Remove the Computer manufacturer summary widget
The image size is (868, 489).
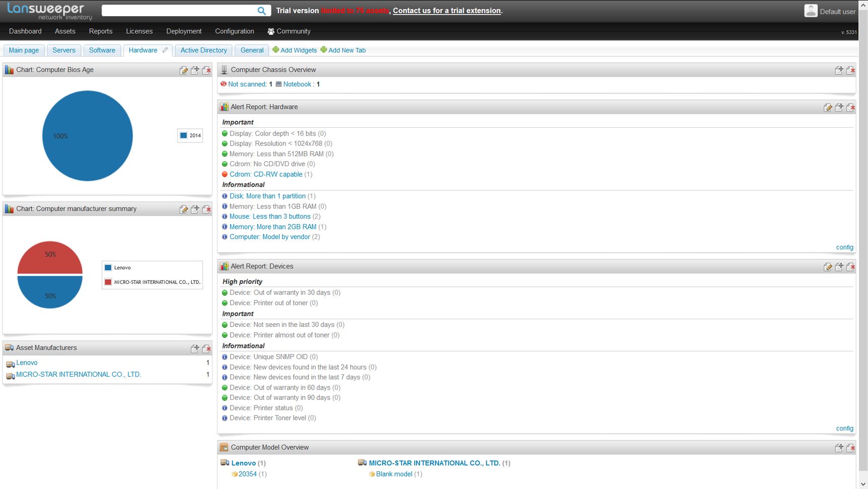click(x=206, y=209)
